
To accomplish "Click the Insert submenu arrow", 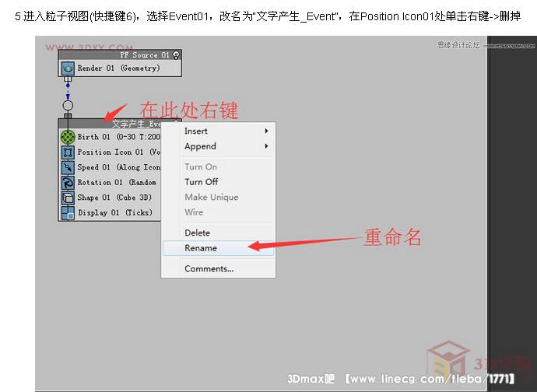I will click(266, 131).
